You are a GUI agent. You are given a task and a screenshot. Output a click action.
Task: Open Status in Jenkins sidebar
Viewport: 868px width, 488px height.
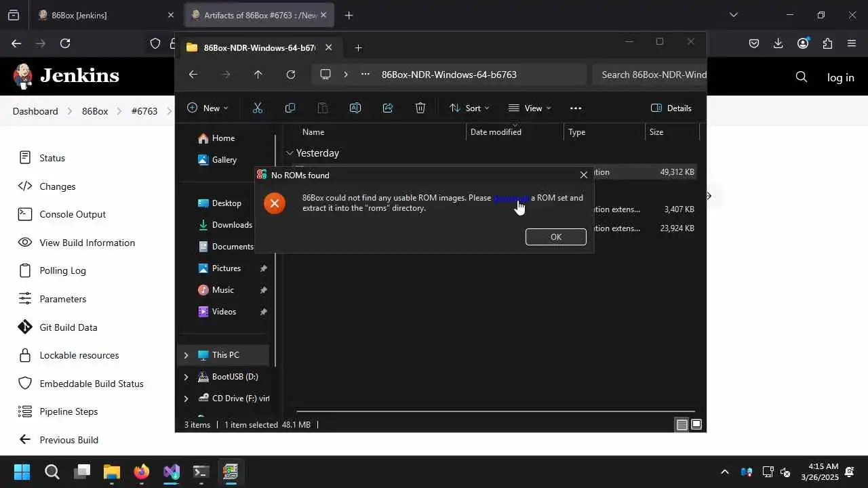click(52, 158)
